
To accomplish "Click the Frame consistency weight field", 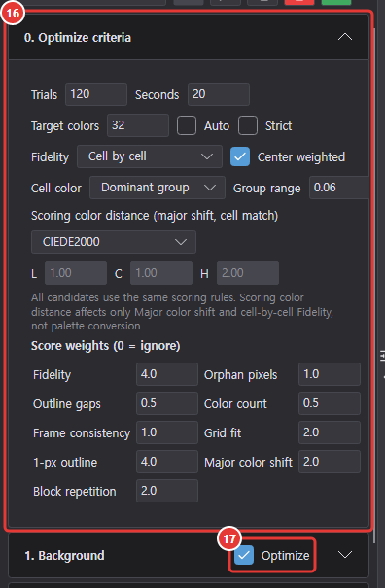I will tap(167, 432).
